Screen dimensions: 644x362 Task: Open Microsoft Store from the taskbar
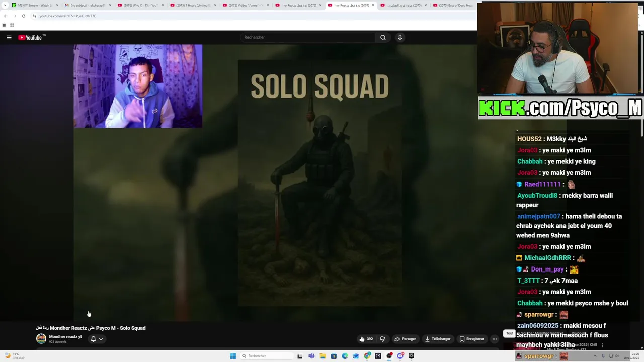click(x=334, y=356)
